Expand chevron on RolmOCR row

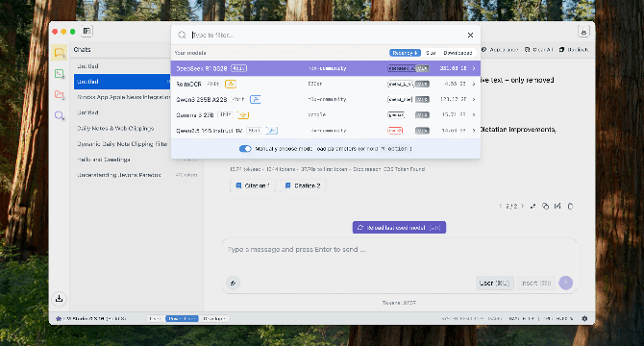pos(474,84)
